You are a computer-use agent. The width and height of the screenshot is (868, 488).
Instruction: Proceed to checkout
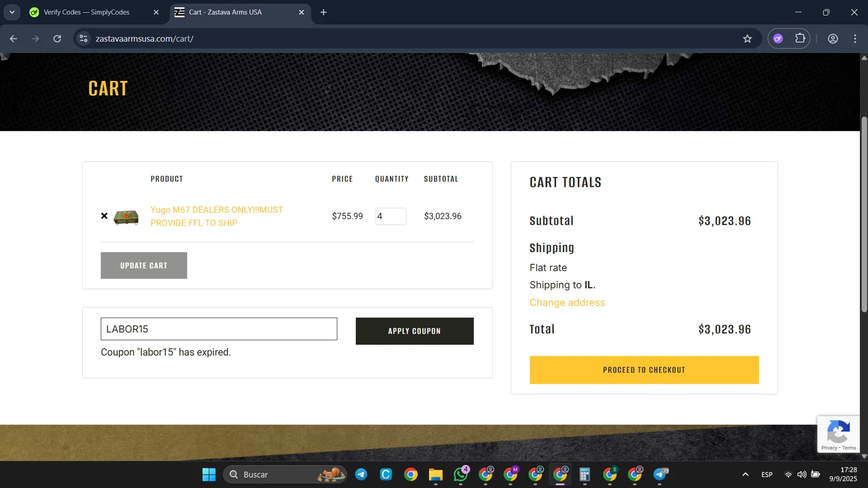644,370
